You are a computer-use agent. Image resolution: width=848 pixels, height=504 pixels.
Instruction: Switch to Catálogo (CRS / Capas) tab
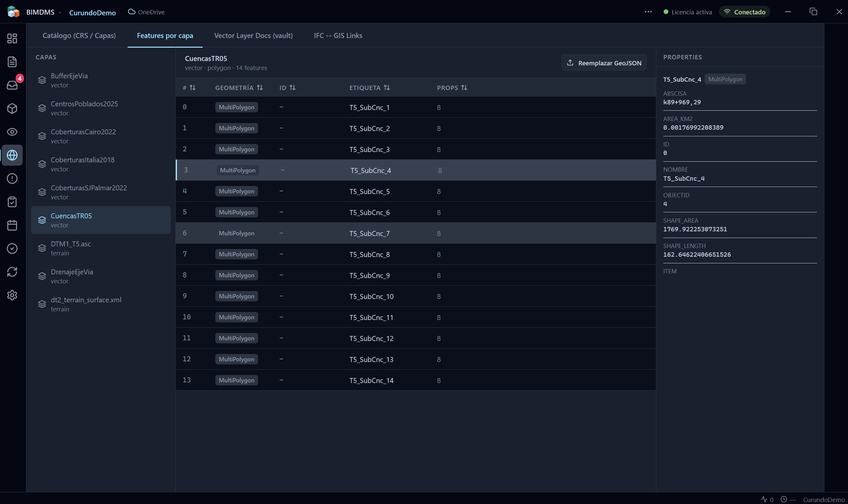pos(79,35)
